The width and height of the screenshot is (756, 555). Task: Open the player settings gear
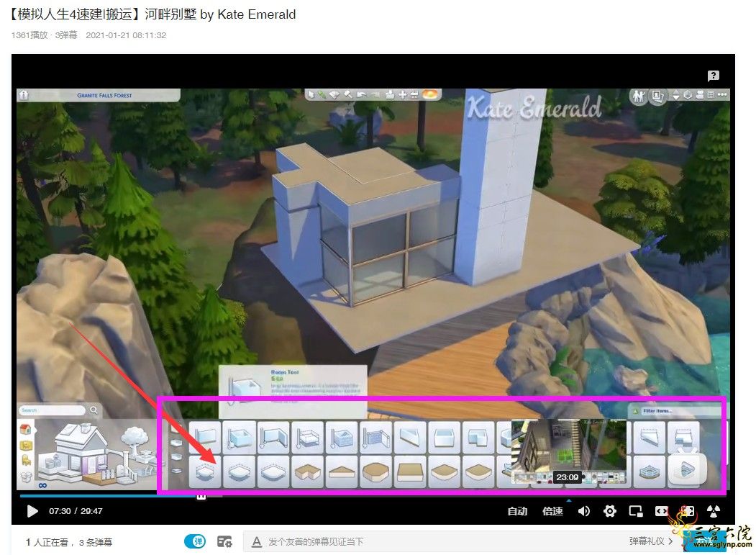tap(610, 511)
